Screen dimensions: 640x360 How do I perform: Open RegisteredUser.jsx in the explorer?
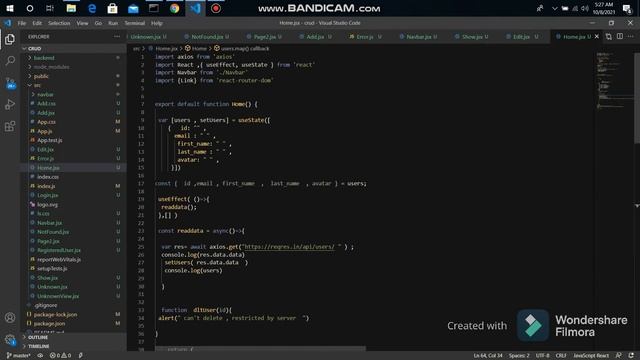(x=73, y=250)
